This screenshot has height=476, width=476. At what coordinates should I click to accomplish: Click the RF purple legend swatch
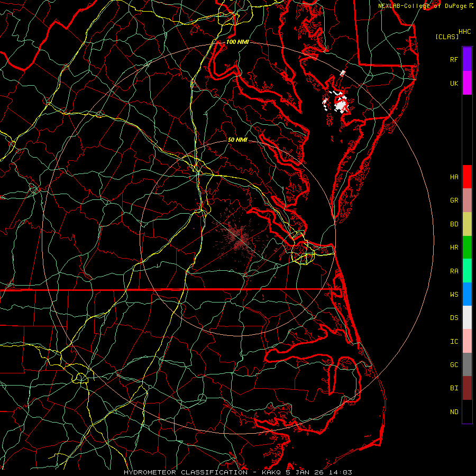pyautogui.click(x=467, y=59)
